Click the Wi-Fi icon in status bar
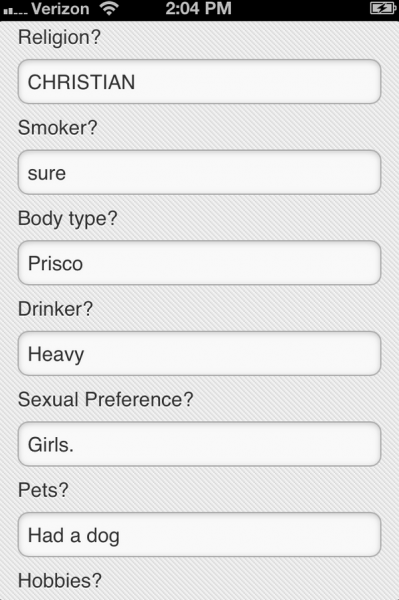Screen dimensions: 399x600 109,8
